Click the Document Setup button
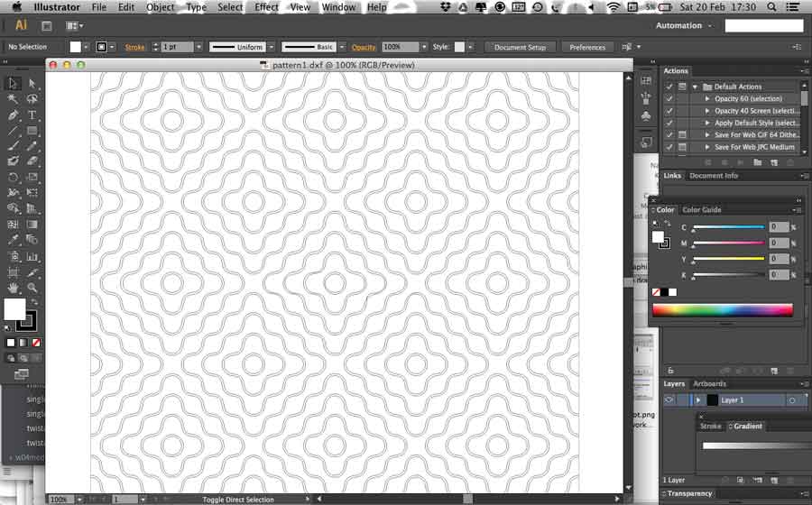Image resolution: width=812 pixels, height=505 pixels. click(520, 47)
